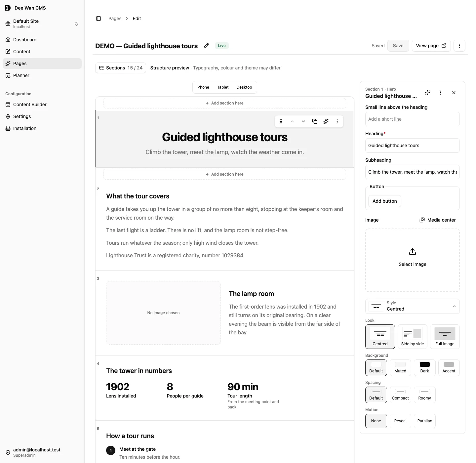Click the small line above heading field
The width and height of the screenshot is (476, 463).
413,119
